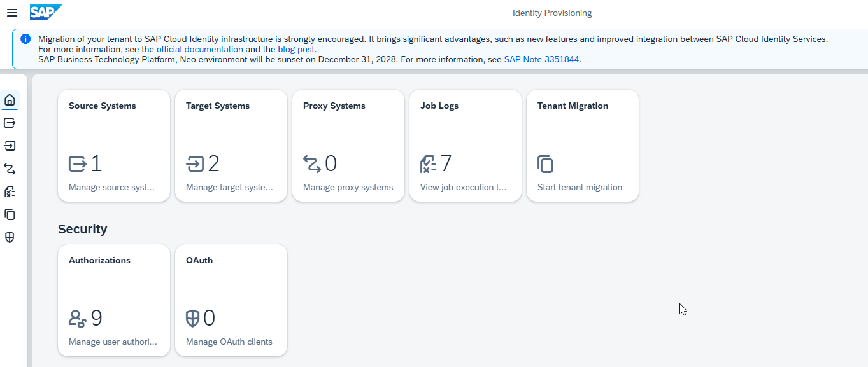The image size is (868, 367).
Task: Click the info icon in migration banner
Action: (x=25, y=39)
